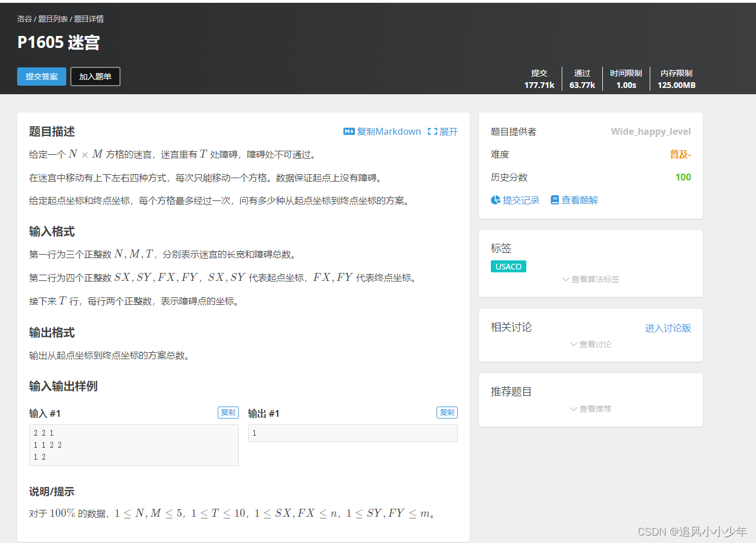Click the passed count 63.77k

(x=582, y=85)
